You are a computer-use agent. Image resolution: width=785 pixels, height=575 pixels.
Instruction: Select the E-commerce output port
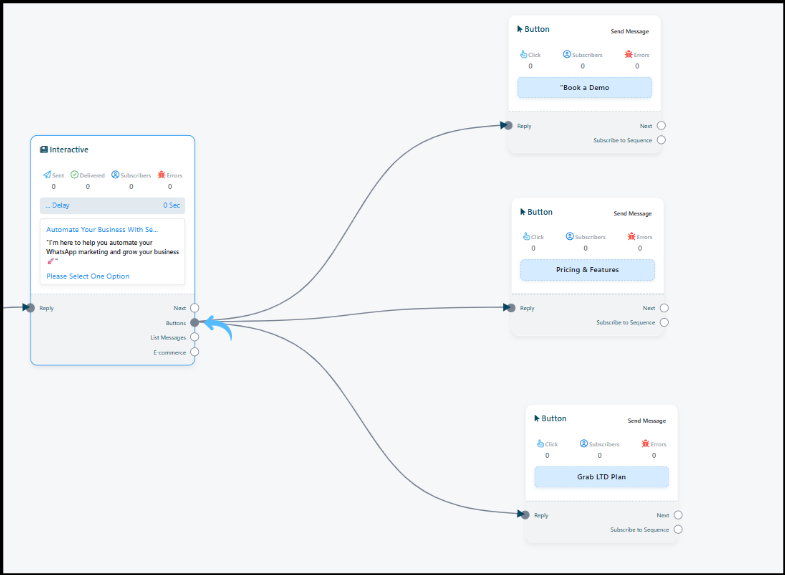pos(194,352)
